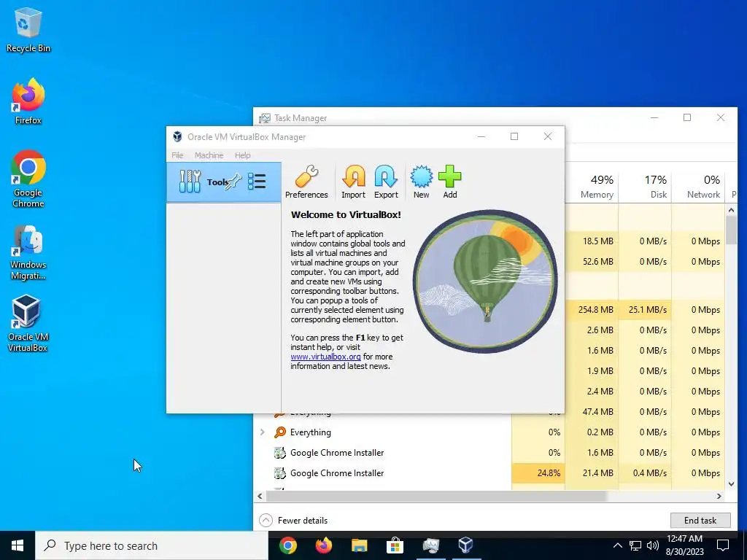Open the Tools list menu icon

[257, 182]
